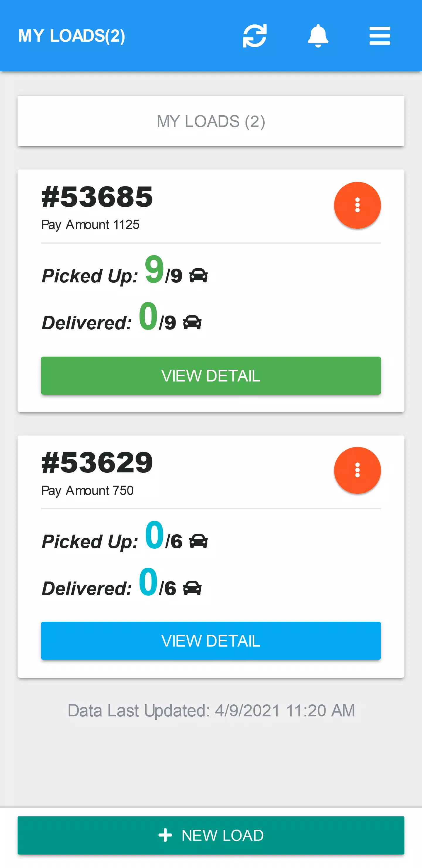Open options menu for load #53685
The width and height of the screenshot is (422, 868).
tap(357, 205)
